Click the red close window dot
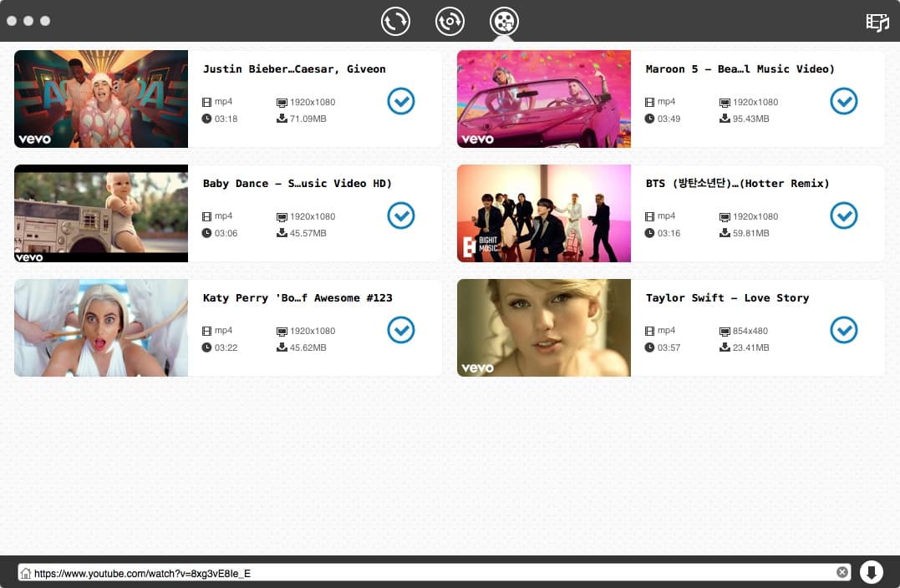The height and width of the screenshot is (588, 900). click(x=12, y=21)
